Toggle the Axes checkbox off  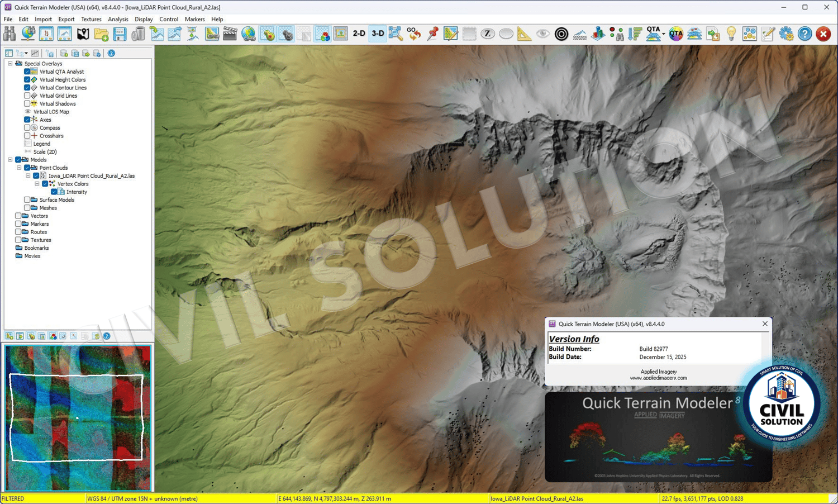tap(27, 120)
